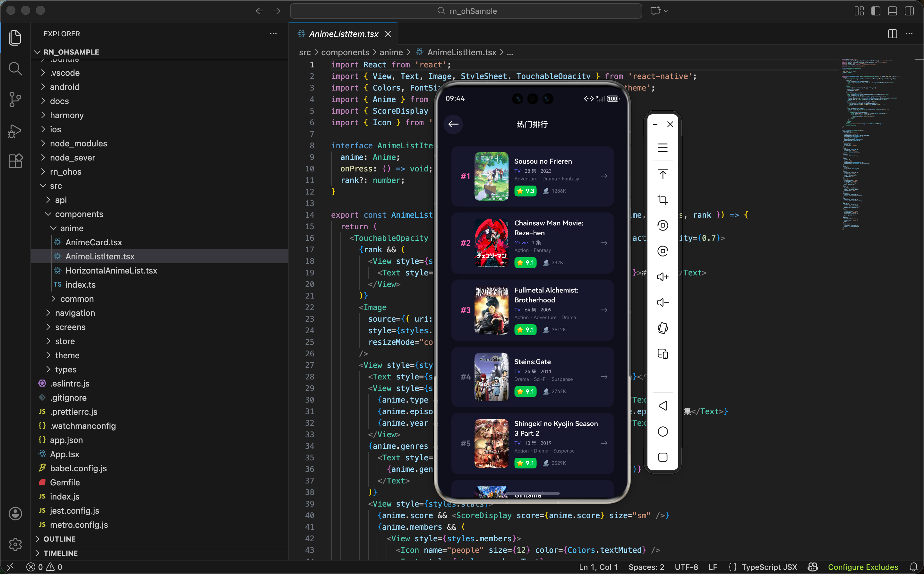Click the emulator volume up icon
The width and height of the screenshot is (924, 574).
tap(662, 277)
